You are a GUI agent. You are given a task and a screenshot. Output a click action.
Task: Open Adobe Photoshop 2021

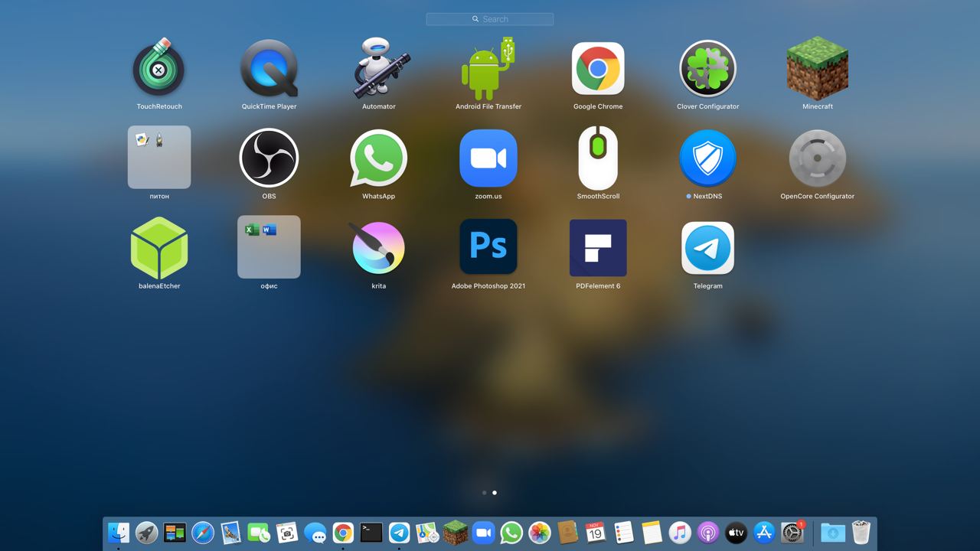pos(488,246)
